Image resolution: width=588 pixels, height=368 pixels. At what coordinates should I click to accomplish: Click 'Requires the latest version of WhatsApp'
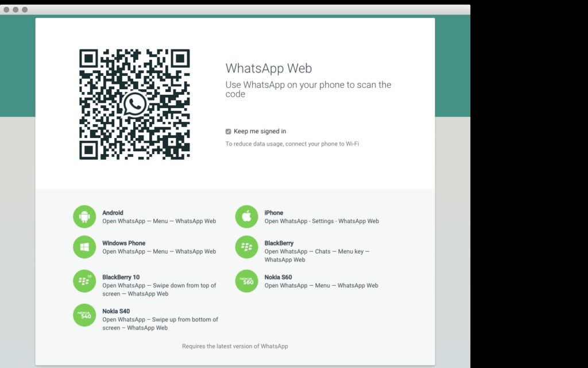[235, 346]
